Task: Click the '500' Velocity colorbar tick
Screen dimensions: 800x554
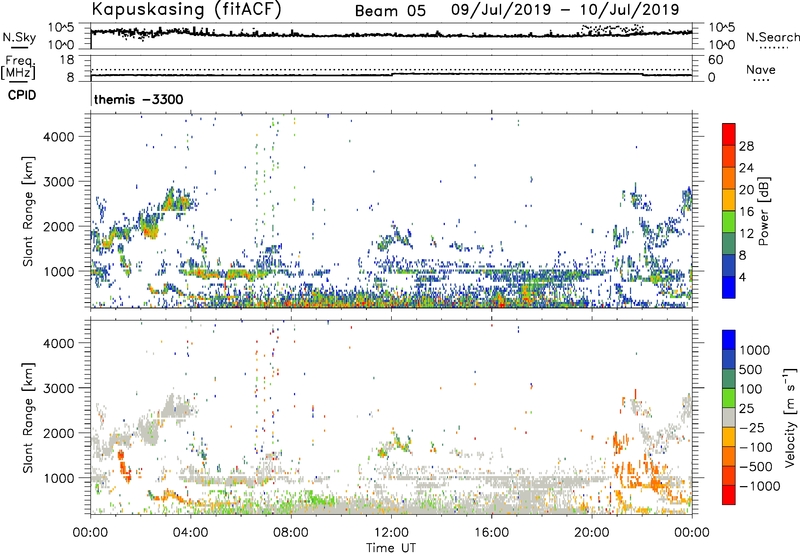Action: click(x=750, y=370)
